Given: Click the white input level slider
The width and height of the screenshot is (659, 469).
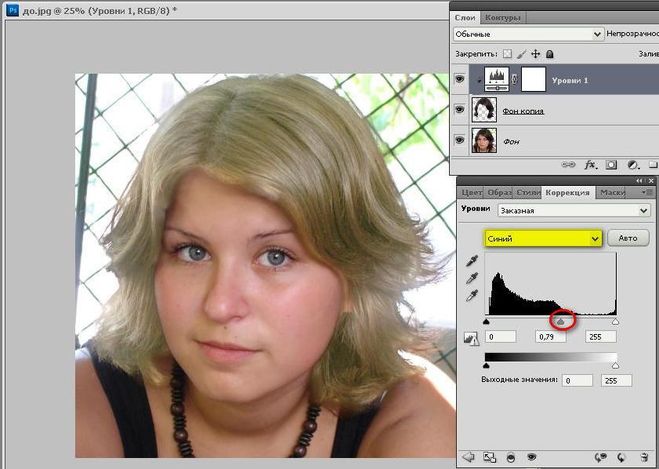Looking at the screenshot, I should click(615, 322).
